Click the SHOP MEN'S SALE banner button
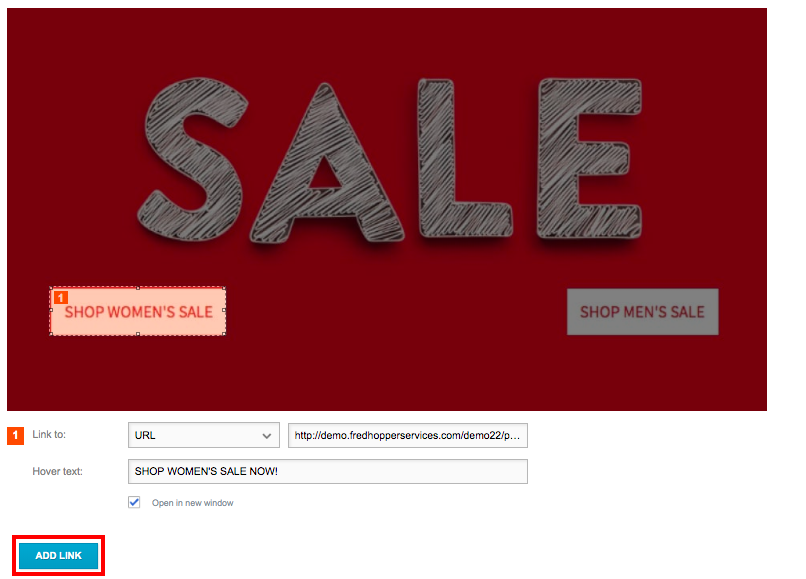Viewport: 806px width, 579px height. pyautogui.click(x=643, y=312)
